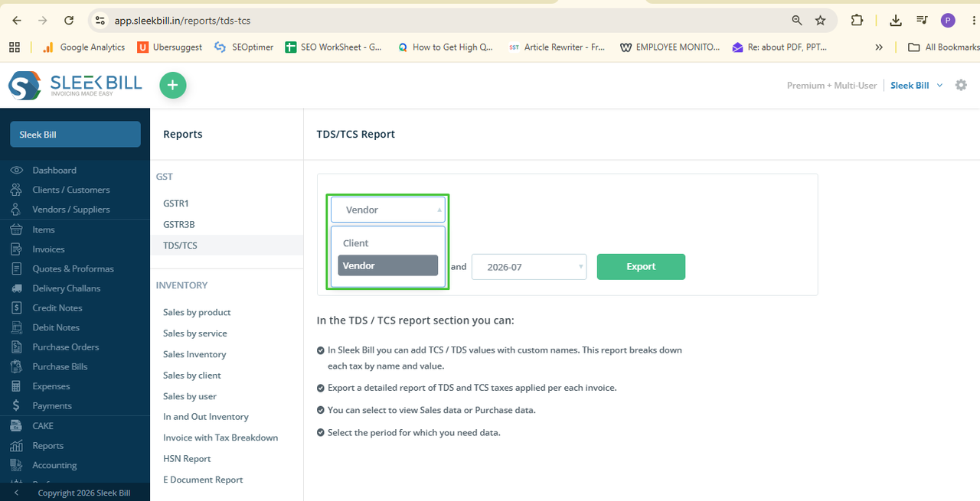Viewport: 980px width, 501px height.
Task: Click the green plus create button
Action: click(x=173, y=86)
